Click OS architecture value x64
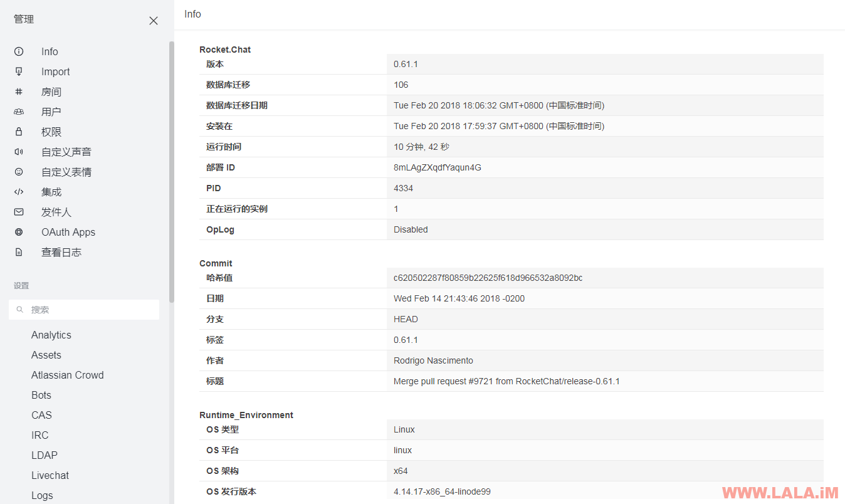The image size is (845, 504). point(401,471)
